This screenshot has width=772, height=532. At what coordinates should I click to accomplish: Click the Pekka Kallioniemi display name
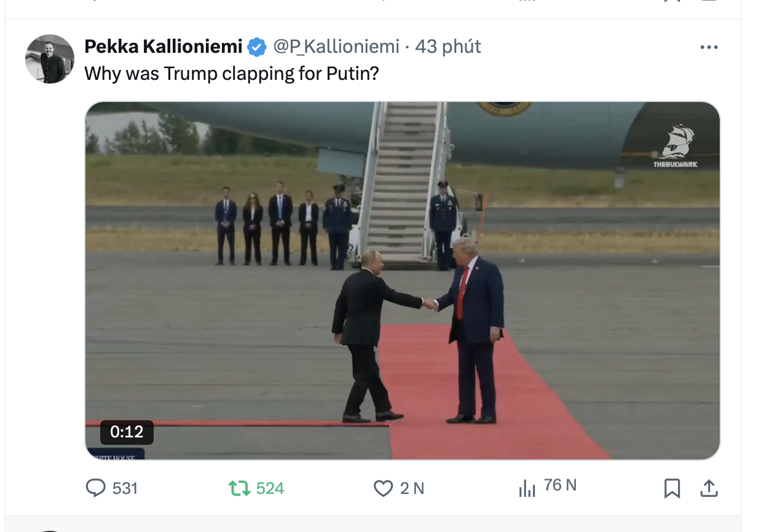(163, 46)
